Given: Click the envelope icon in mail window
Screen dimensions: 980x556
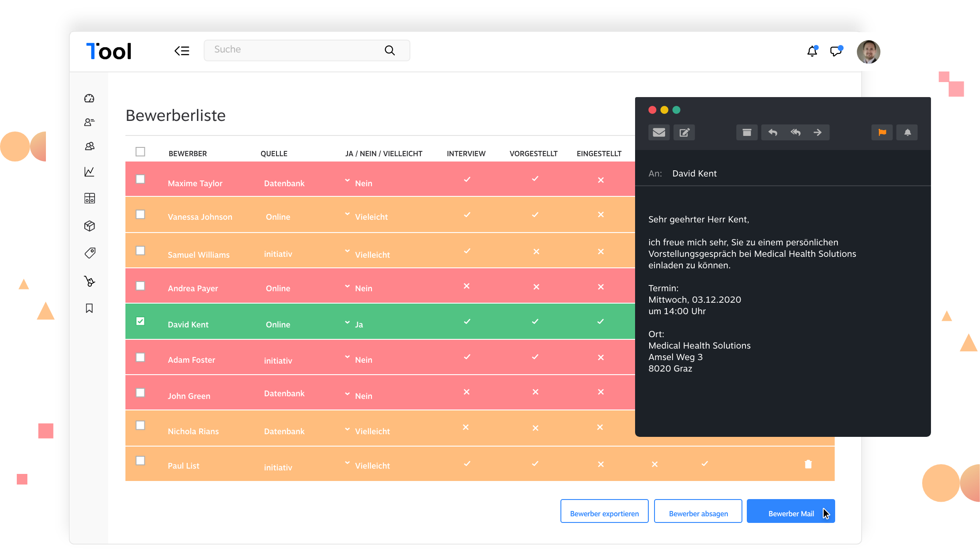Looking at the screenshot, I should click(659, 132).
